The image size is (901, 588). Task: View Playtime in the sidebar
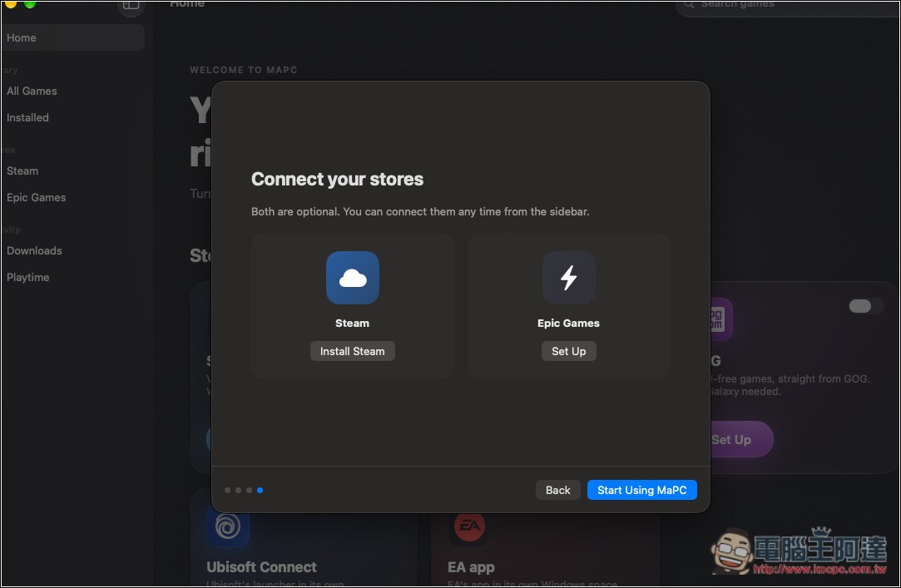click(27, 277)
